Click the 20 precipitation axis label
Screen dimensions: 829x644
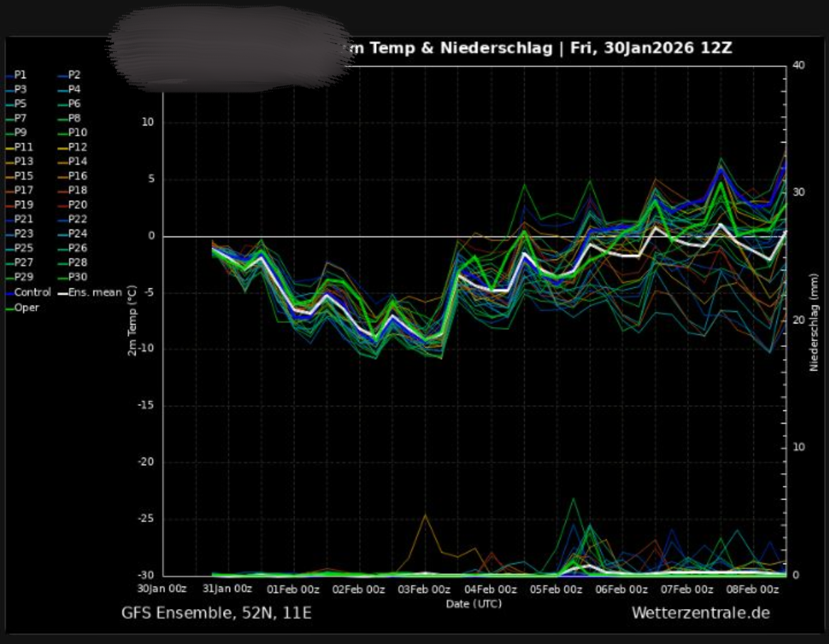(x=798, y=320)
